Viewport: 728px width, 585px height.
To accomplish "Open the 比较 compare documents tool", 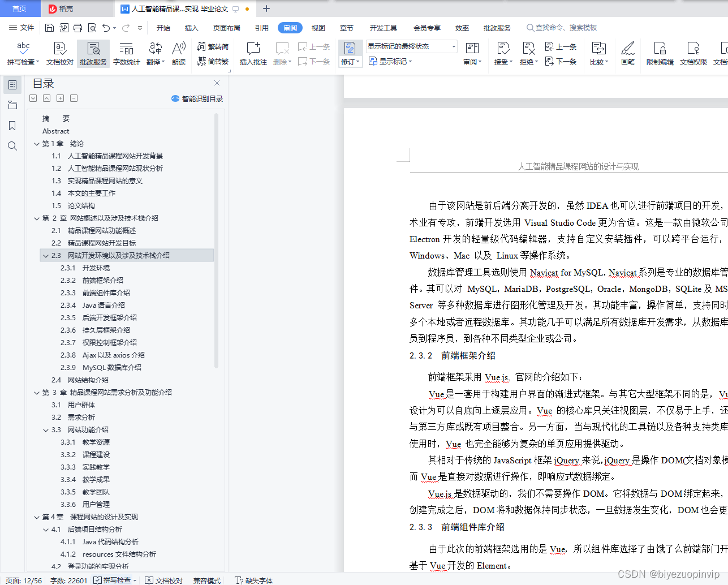I will tap(598, 53).
